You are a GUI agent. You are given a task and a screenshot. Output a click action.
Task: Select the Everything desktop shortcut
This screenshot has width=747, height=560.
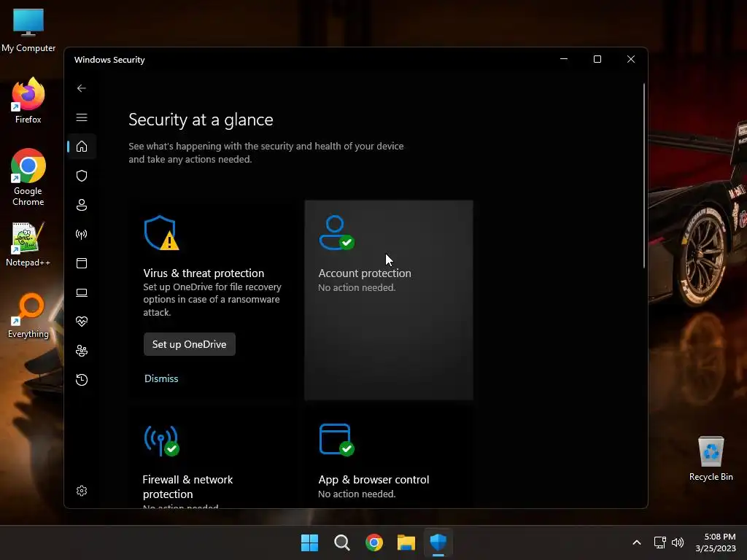click(x=28, y=316)
